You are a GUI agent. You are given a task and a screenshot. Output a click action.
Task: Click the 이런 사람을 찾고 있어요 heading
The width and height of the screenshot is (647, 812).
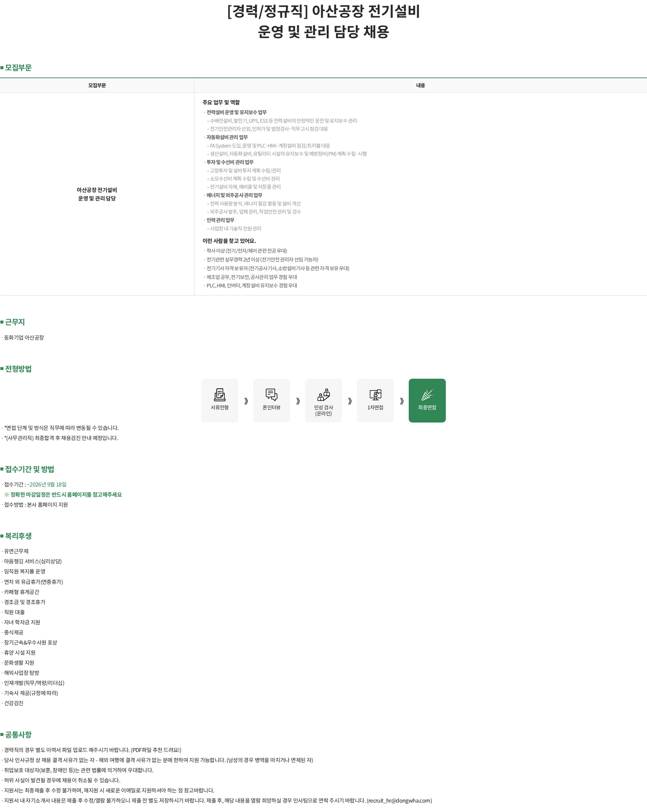pyautogui.click(x=229, y=241)
